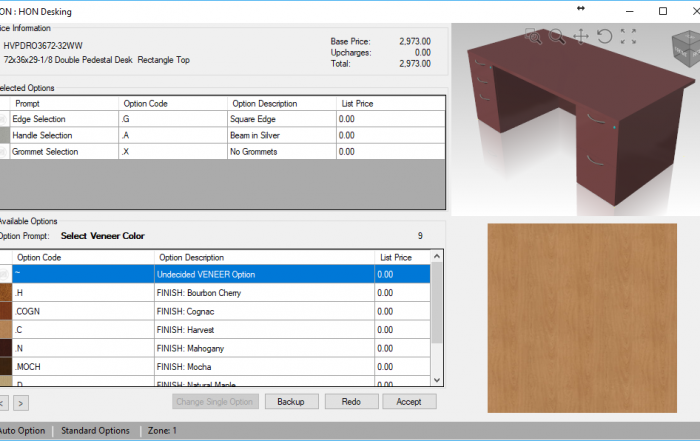
Task: Pick the Mocha finish color swatch
Action: [6, 366]
